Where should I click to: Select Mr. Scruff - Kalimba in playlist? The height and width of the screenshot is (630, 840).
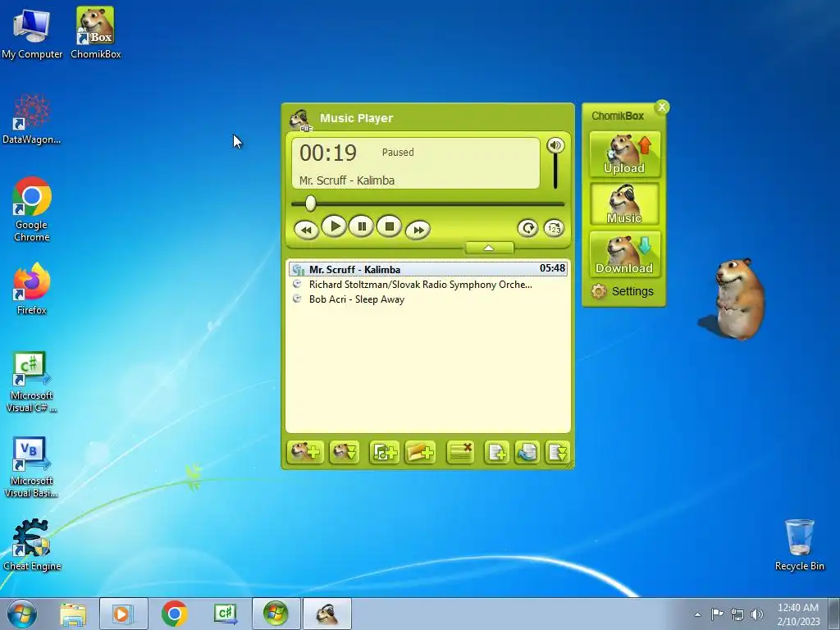pyautogui.click(x=427, y=269)
